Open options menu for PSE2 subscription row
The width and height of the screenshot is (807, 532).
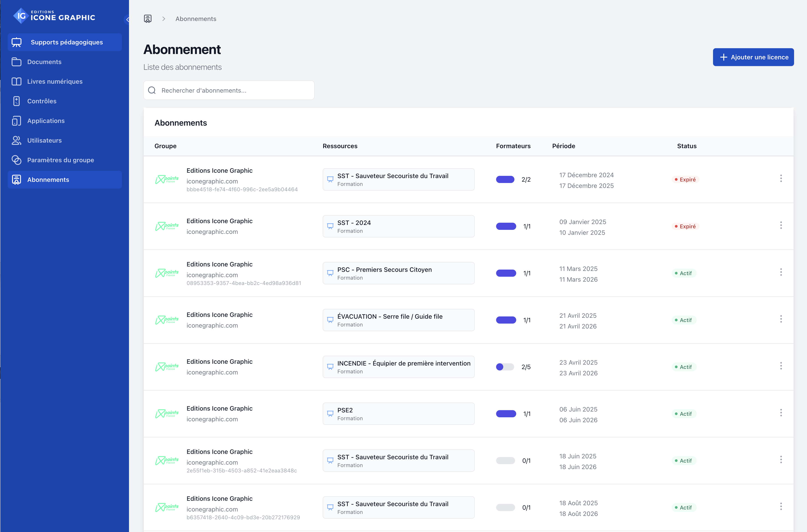(780, 413)
